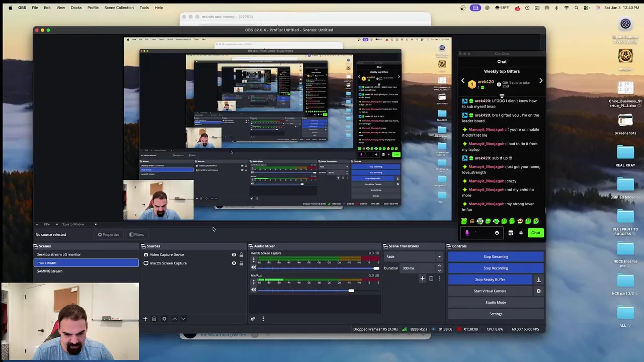Select Desktop stream LG monitor scene
This screenshot has height=362, width=644.
[86, 254]
